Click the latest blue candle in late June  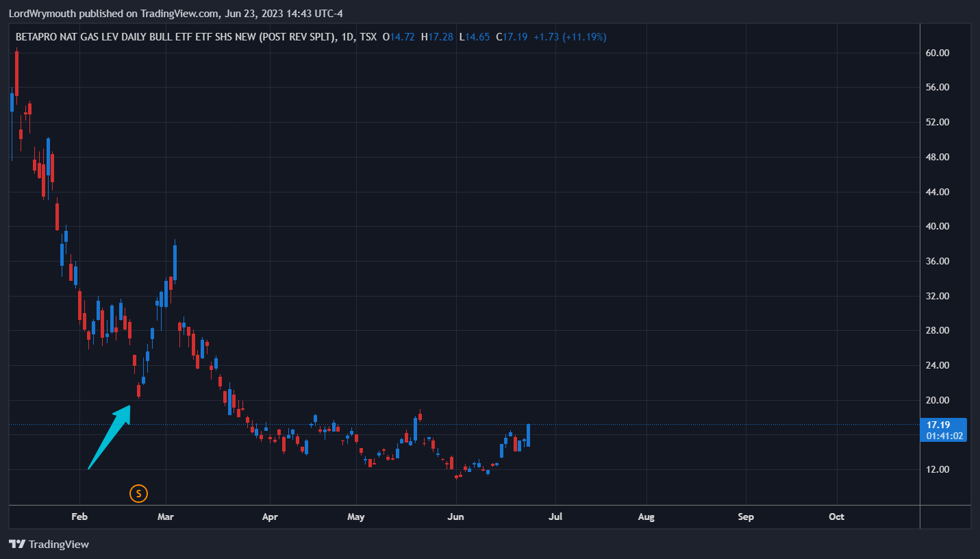tap(528, 436)
